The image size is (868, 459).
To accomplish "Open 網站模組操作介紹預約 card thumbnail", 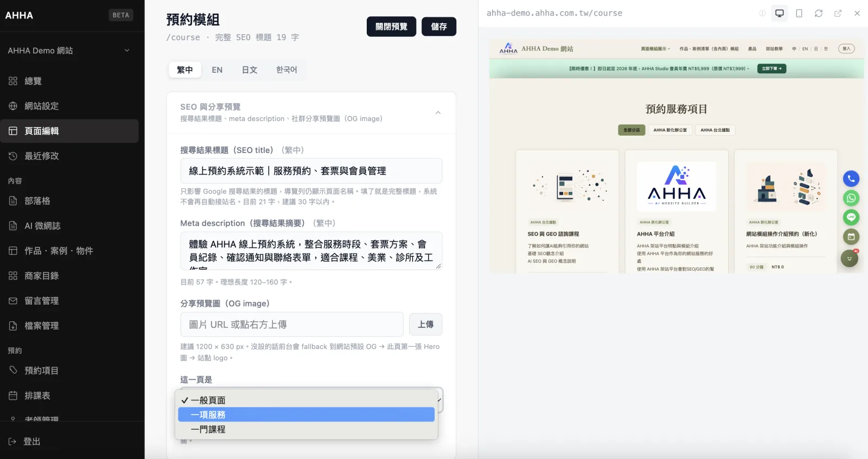I will (x=786, y=186).
